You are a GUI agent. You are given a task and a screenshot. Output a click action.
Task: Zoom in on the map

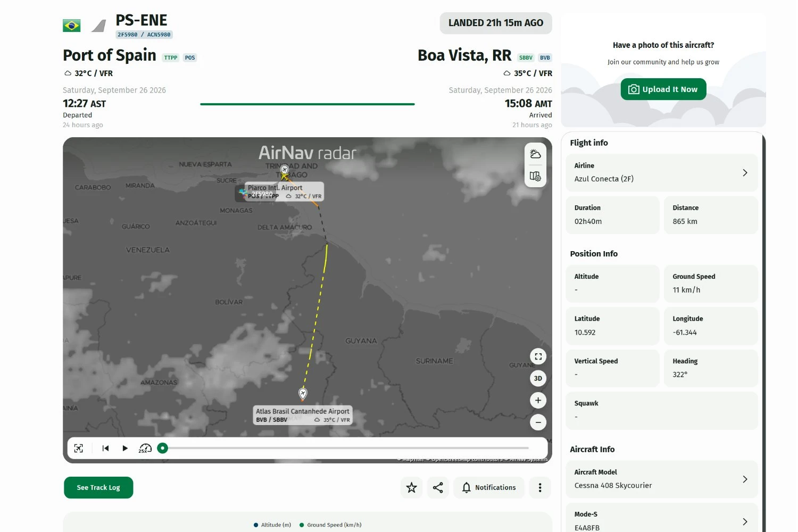pos(538,400)
